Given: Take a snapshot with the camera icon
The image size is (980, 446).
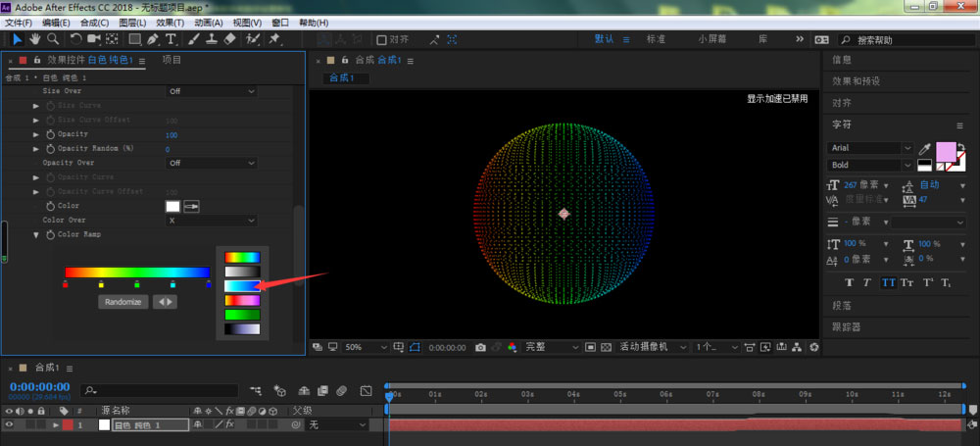Looking at the screenshot, I should (x=480, y=347).
